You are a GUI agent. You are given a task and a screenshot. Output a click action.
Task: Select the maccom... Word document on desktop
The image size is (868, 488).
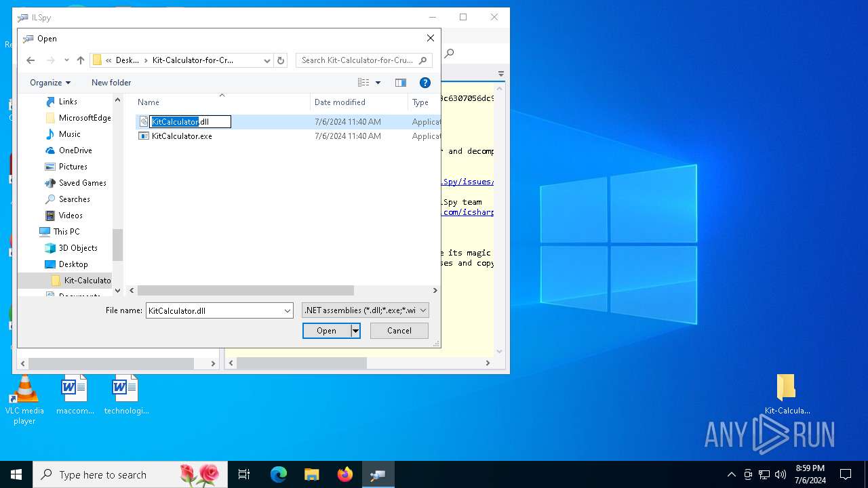coord(75,394)
